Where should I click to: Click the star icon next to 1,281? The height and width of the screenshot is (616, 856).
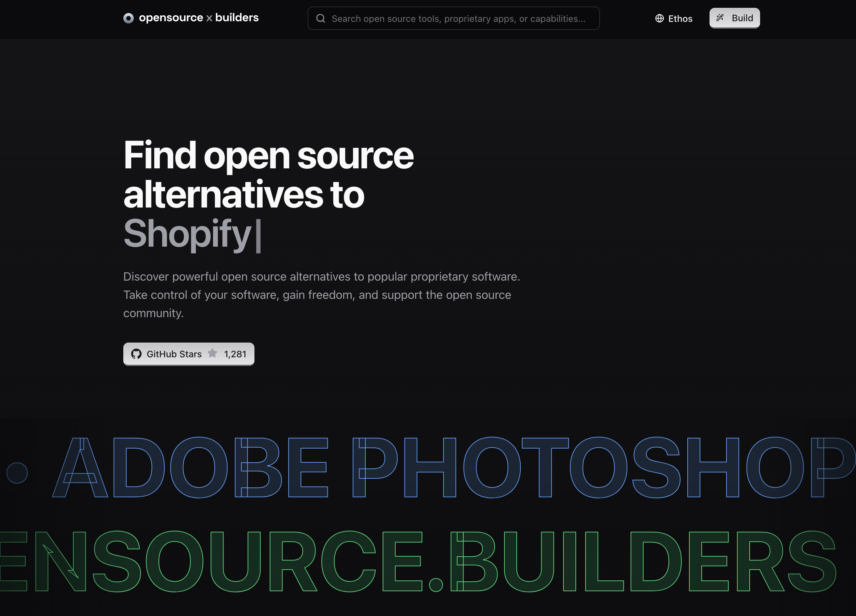(x=212, y=354)
